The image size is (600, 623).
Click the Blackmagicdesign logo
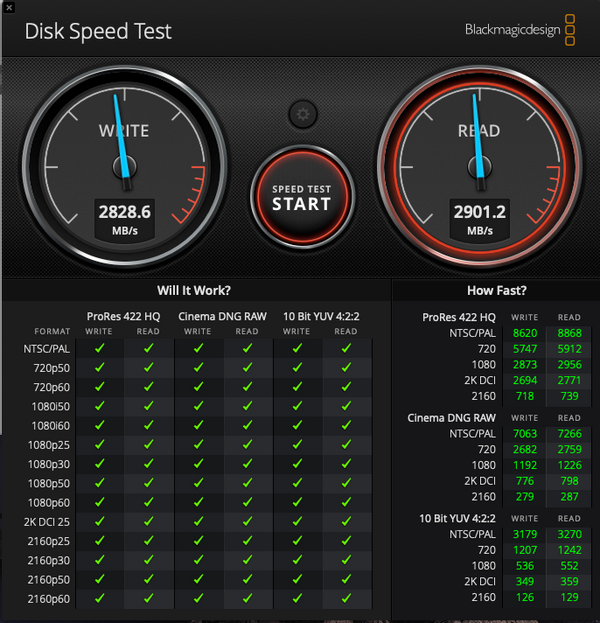(520, 30)
